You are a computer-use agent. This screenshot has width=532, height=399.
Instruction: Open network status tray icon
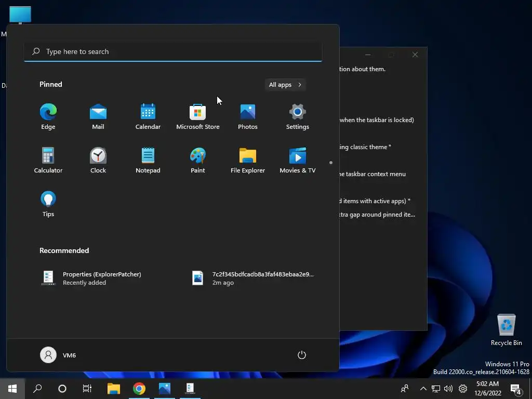[x=436, y=389]
